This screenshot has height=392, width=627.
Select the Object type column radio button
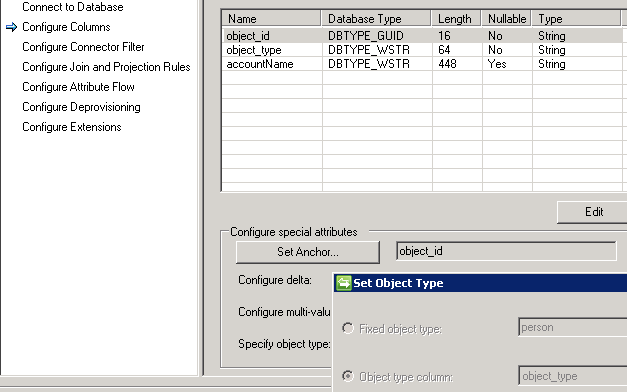[x=348, y=376]
